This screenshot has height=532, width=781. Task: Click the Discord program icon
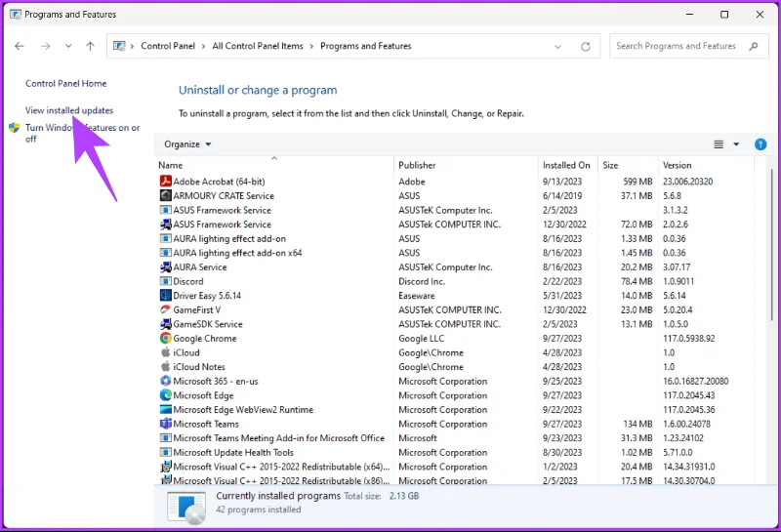(x=165, y=281)
